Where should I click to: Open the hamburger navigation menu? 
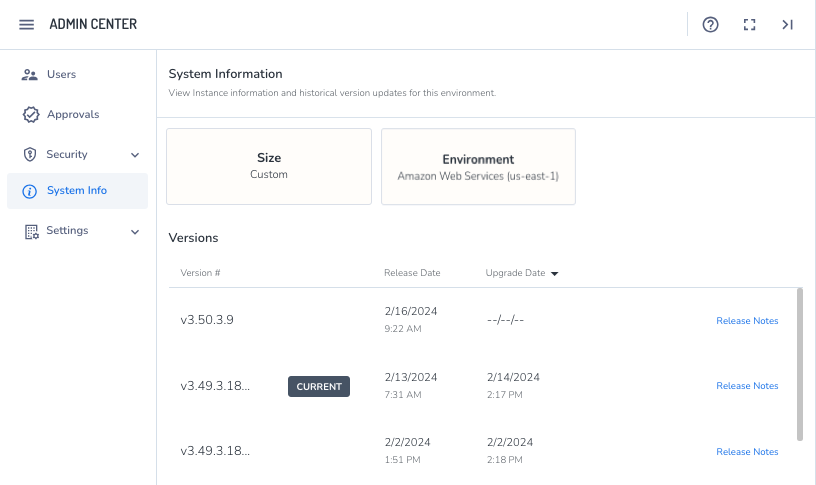click(27, 24)
